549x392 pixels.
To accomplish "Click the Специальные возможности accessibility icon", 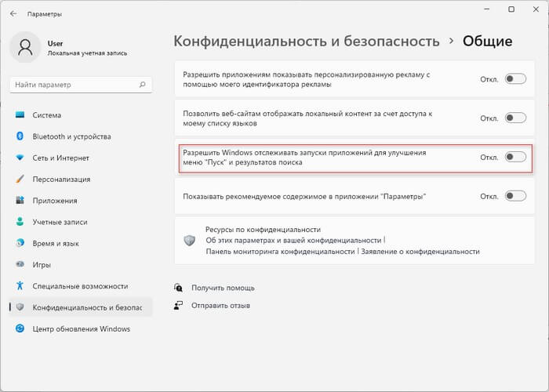I will tap(20, 285).
